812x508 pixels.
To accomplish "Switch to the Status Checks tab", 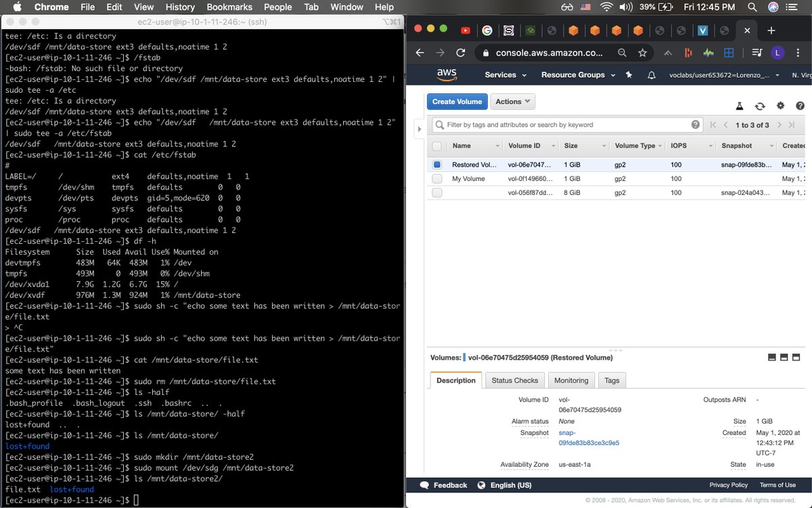I will coord(515,381).
